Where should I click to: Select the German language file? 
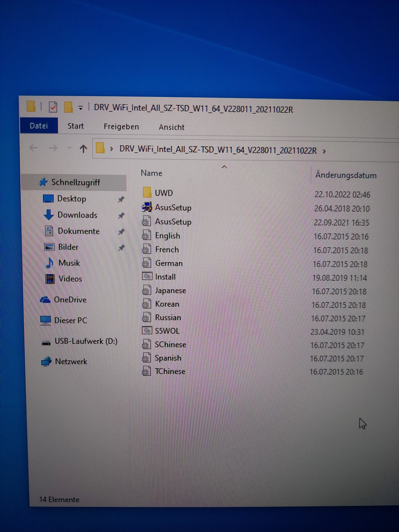pyautogui.click(x=169, y=263)
